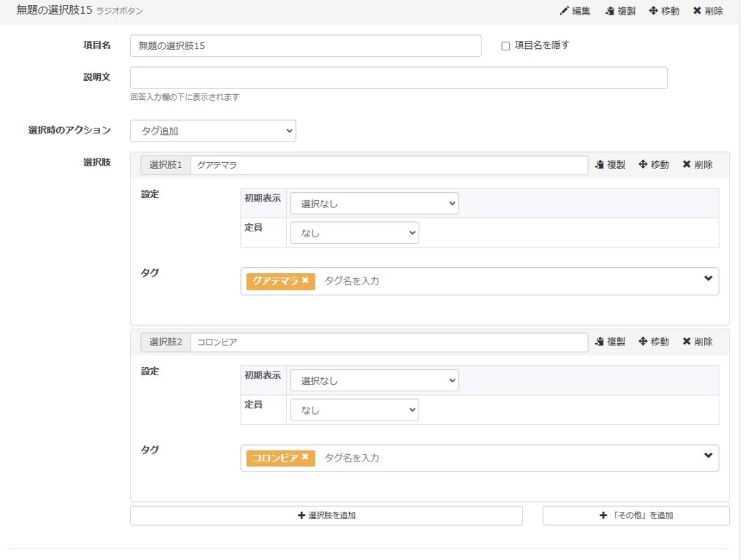Screen dimensions: 748x560
Task: Open 定員 dropdown for 選択肢2
Action: click(354, 410)
